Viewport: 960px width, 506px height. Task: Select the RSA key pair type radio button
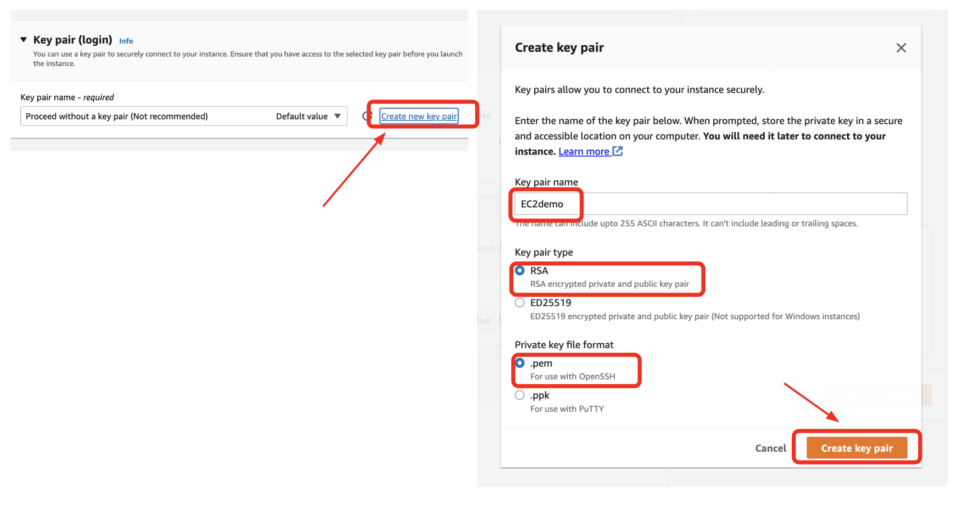pos(520,271)
